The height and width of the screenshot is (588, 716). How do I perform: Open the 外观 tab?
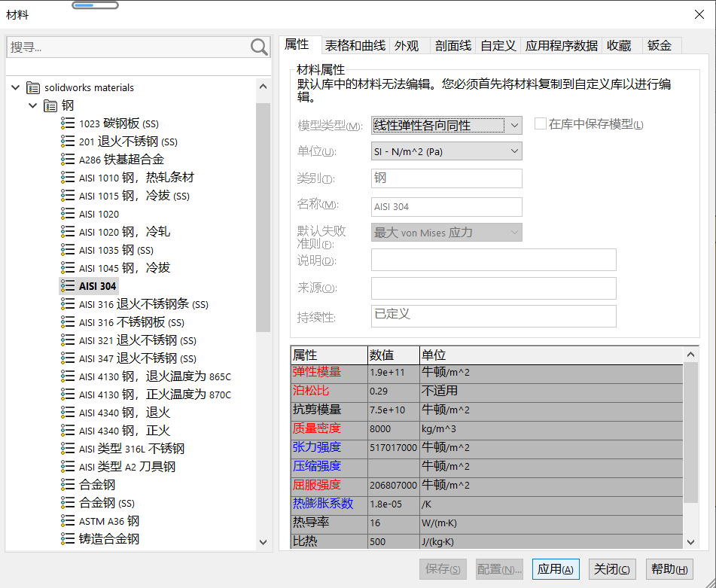tap(407, 46)
